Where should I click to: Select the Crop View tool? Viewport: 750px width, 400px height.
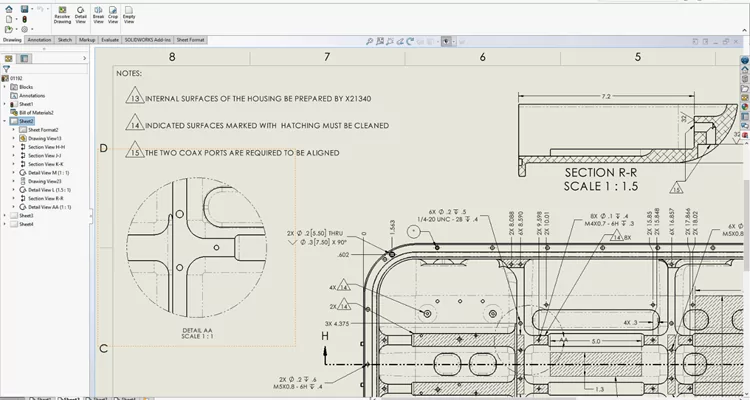pos(113,15)
